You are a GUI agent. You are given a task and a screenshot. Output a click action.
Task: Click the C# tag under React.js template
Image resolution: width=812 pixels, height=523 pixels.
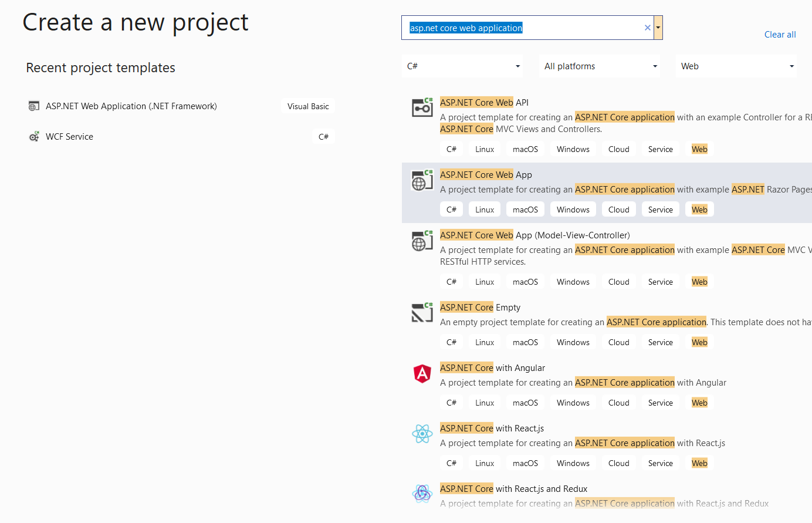[x=451, y=463]
